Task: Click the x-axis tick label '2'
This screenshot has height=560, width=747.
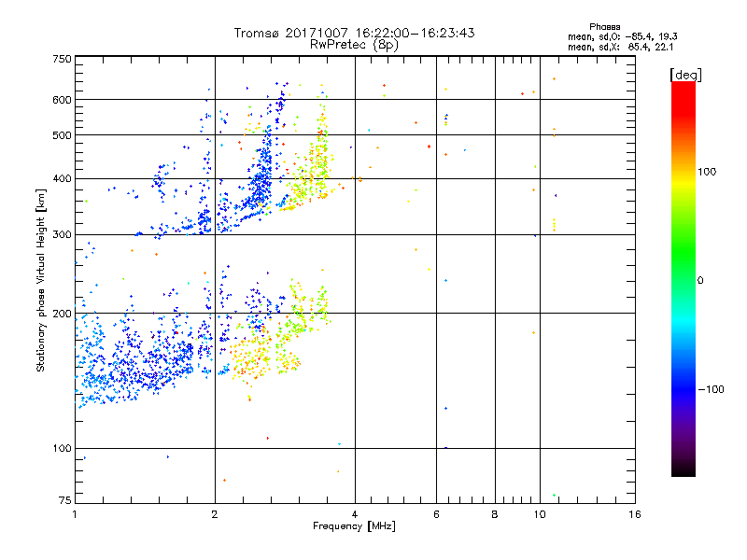Action: tap(215, 514)
